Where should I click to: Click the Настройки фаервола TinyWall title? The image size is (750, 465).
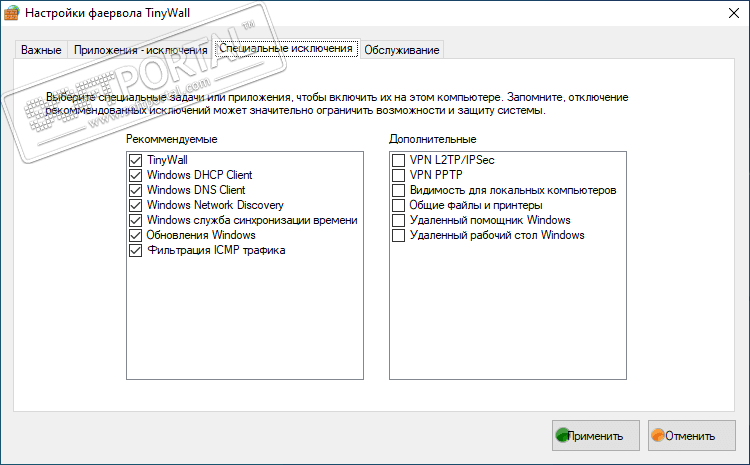(x=108, y=13)
